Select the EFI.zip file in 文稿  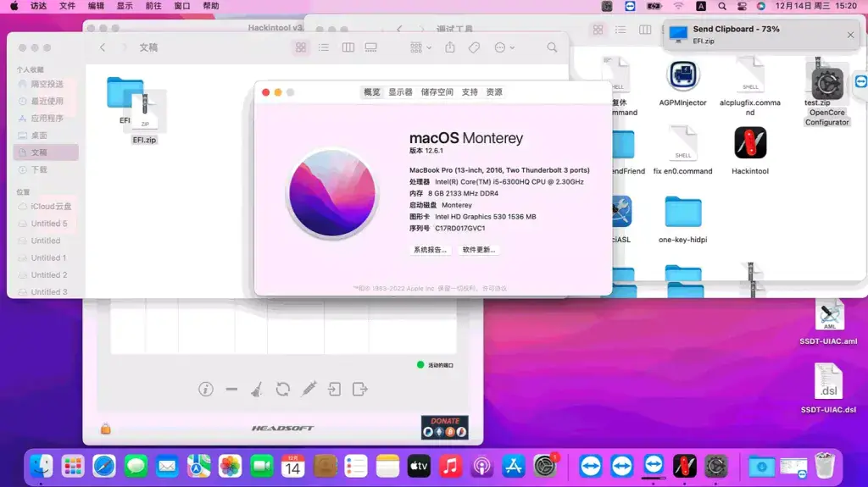pyautogui.click(x=144, y=111)
